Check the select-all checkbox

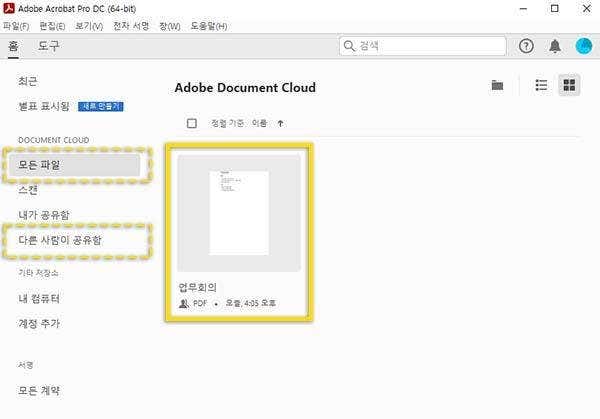[x=192, y=123]
